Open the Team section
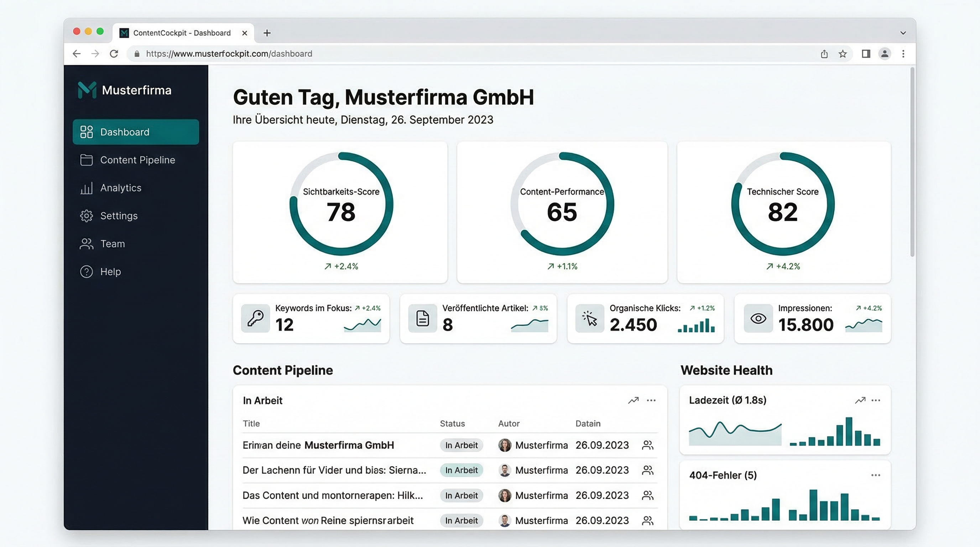The image size is (980, 547). coord(112,244)
